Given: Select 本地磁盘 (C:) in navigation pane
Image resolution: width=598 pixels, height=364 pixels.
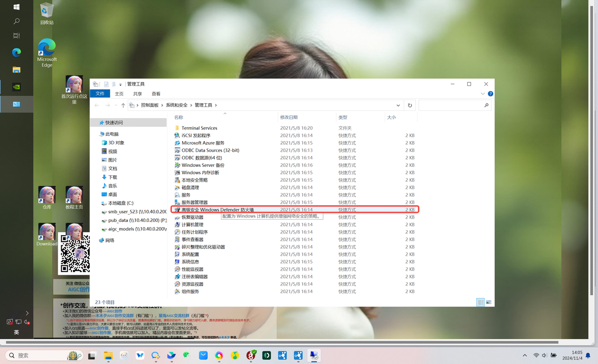Looking at the screenshot, I should (121, 203).
